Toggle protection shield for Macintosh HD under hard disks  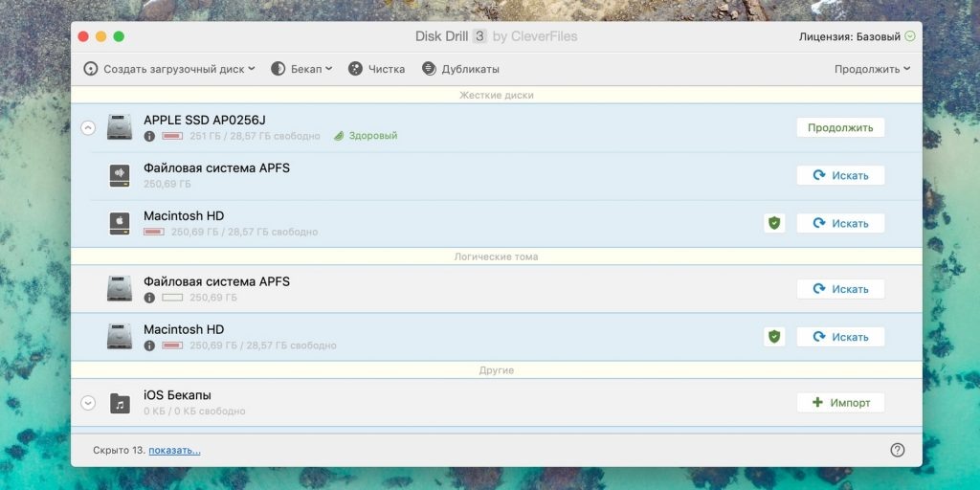[774, 223]
